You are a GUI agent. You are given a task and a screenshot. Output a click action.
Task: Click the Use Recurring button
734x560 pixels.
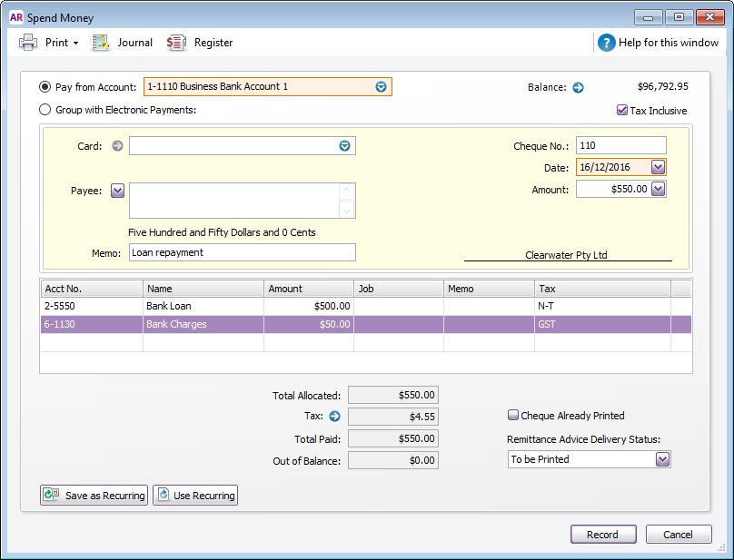(x=195, y=496)
